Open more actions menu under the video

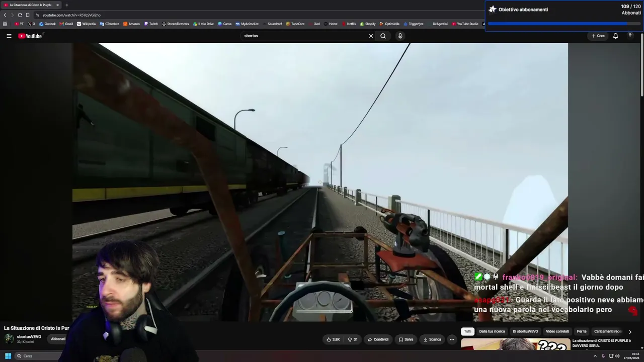point(452,339)
